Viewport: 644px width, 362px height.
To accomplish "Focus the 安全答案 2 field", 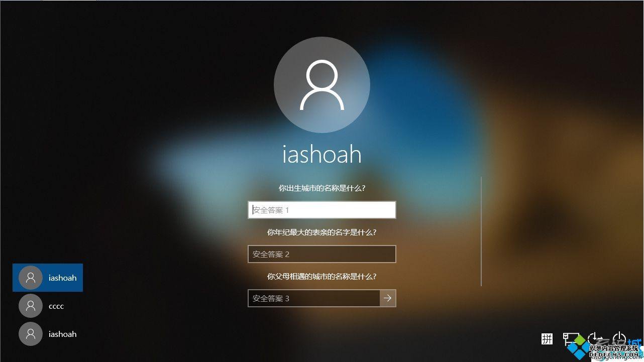I will (322, 254).
